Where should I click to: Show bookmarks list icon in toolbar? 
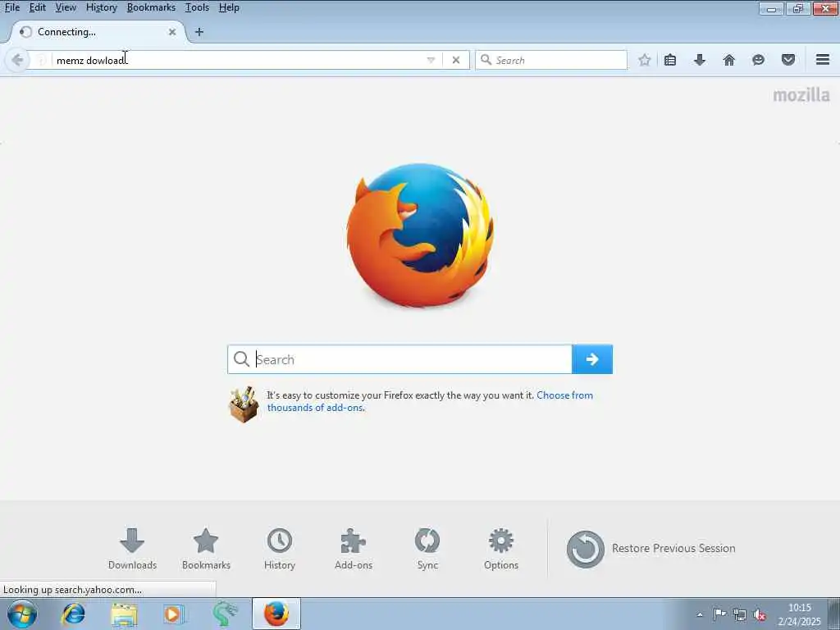pyautogui.click(x=670, y=60)
